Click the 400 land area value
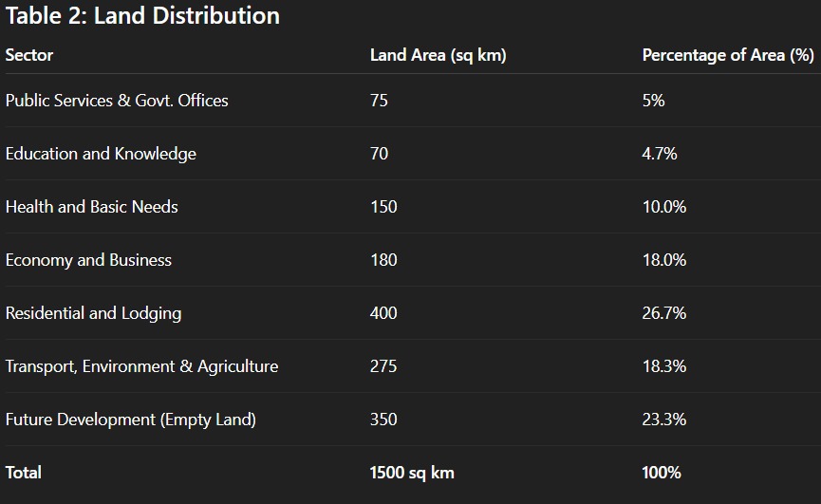 pyautogui.click(x=383, y=313)
